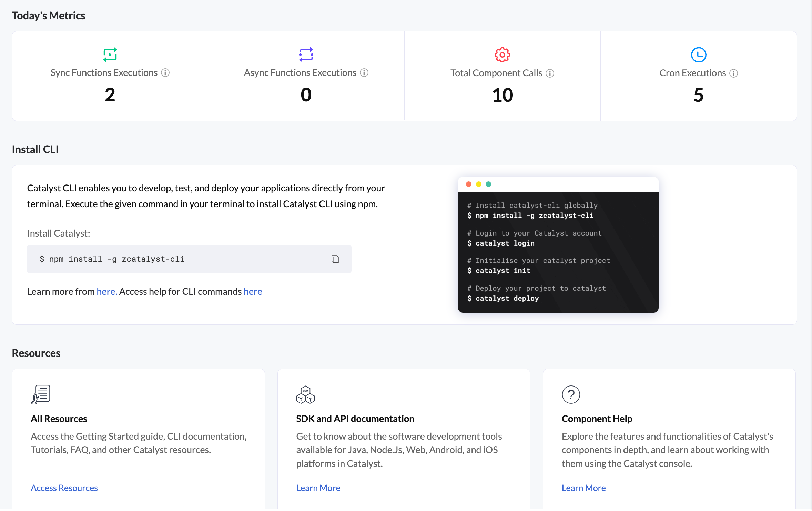Click '$ catalyst init' in terminal preview
The width and height of the screenshot is (812, 511).
coord(499,271)
